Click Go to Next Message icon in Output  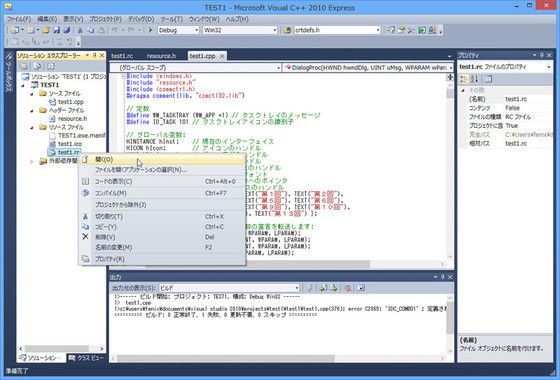coord(334,288)
